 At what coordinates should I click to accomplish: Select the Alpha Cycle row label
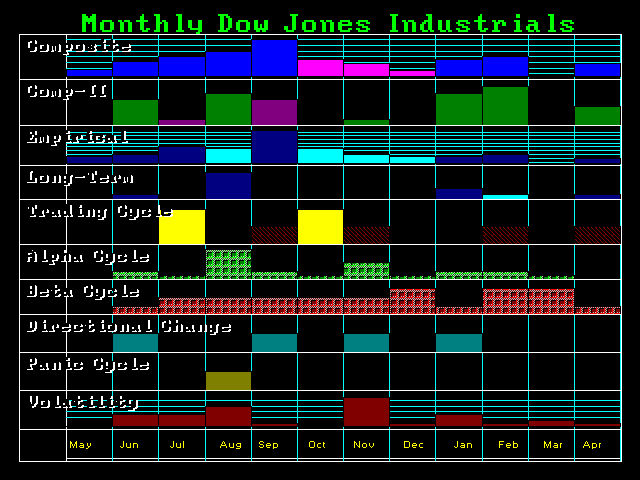[88, 257]
